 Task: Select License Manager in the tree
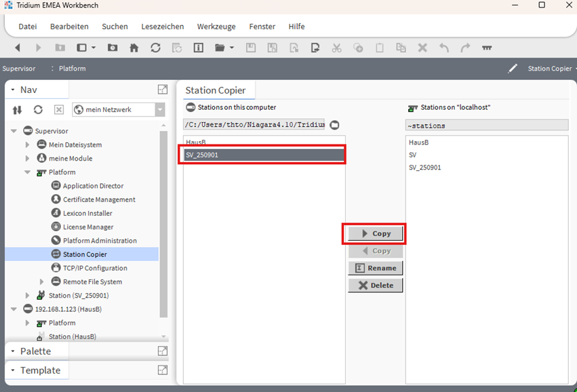[88, 227]
